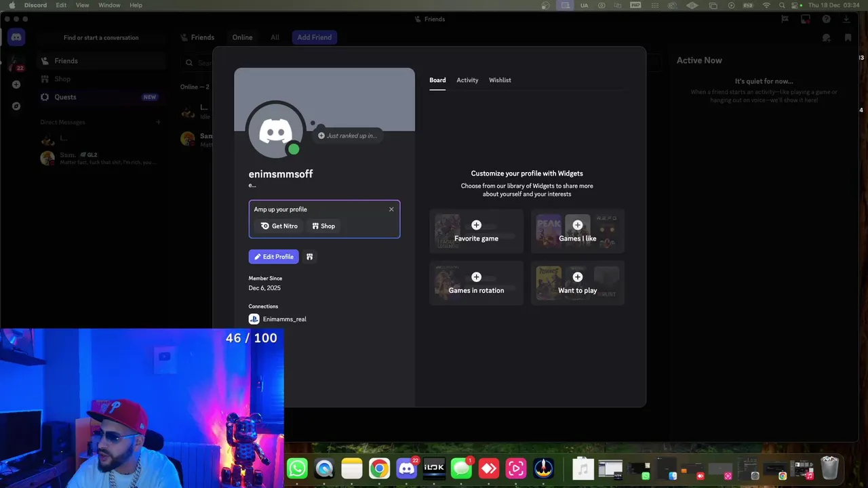
Task: Open the inbox icon in Discord header
Action: point(805,19)
